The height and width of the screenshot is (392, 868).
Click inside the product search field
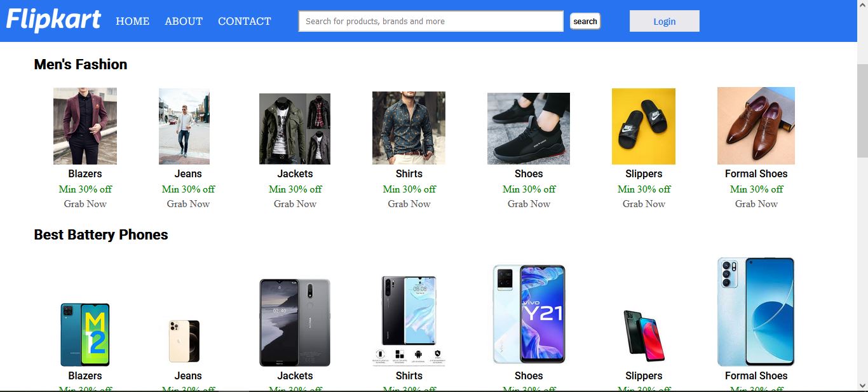click(430, 21)
